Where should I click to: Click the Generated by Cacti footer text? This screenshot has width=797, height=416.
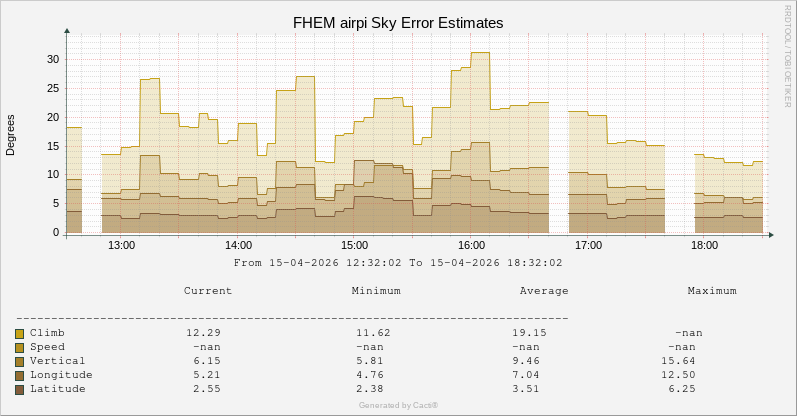pyautogui.click(x=398, y=405)
